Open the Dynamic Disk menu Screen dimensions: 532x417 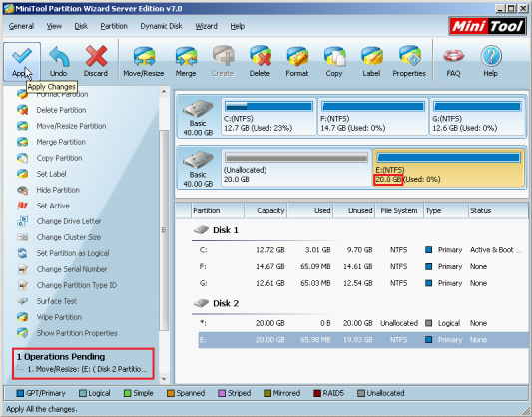(161, 26)
